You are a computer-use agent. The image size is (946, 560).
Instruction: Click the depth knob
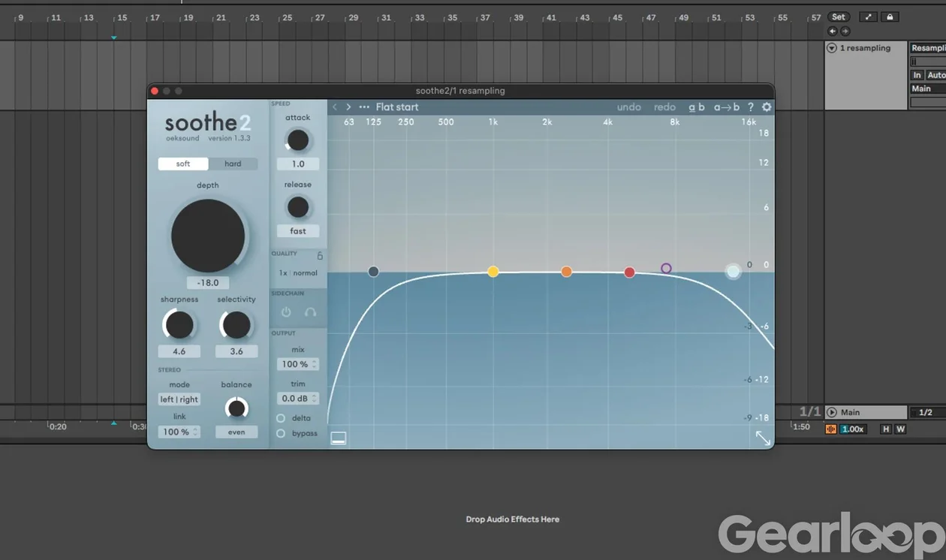point(208,236)
